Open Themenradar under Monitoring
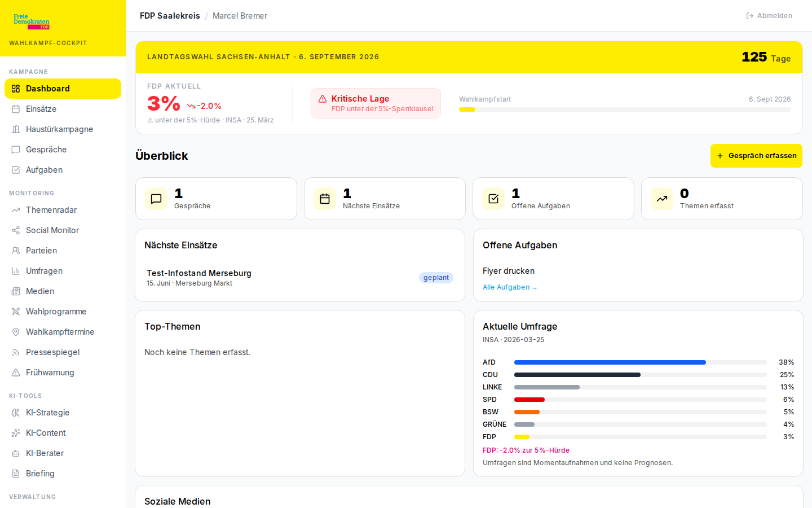The width and height of the screenshot is (812, 508). 63,210
